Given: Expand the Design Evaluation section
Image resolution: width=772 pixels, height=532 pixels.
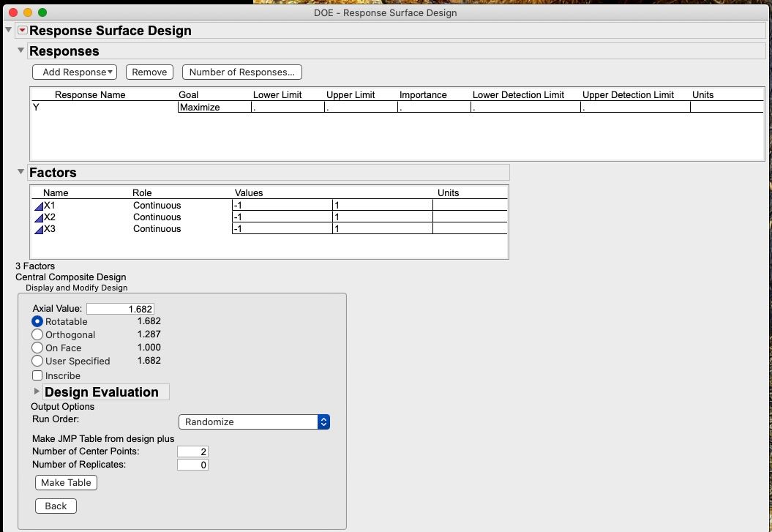Looking at the screenshot, I should (37, 391).
